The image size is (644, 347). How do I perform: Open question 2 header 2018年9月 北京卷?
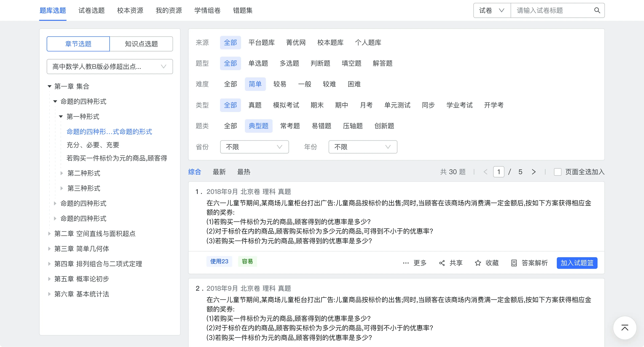click(x=249, y=288)
